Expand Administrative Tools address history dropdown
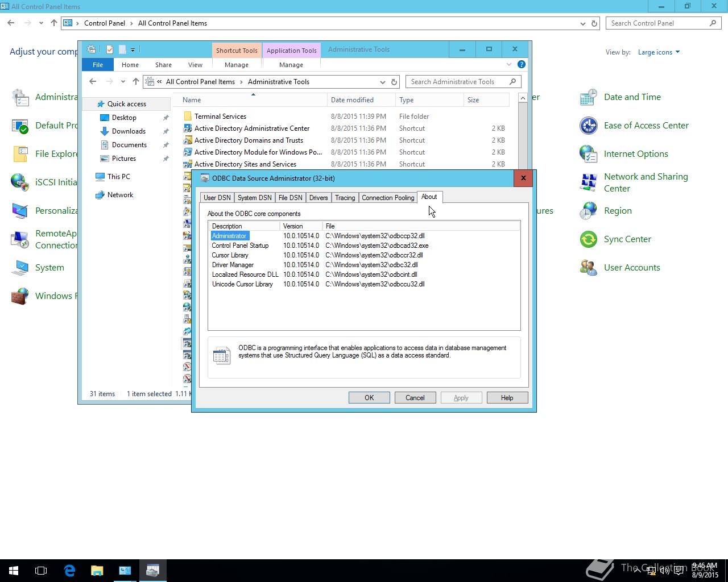The image size is (728, 582). tap(382, 82)
